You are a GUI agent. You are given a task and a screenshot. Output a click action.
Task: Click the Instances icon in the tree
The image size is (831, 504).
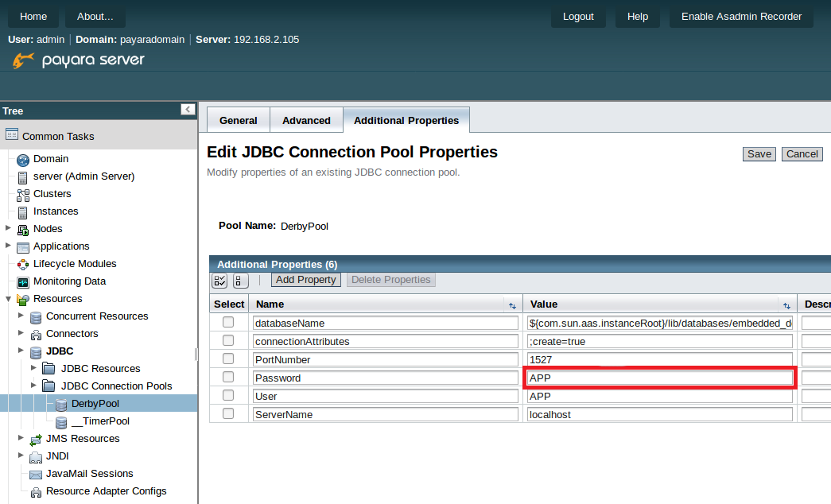23,212
